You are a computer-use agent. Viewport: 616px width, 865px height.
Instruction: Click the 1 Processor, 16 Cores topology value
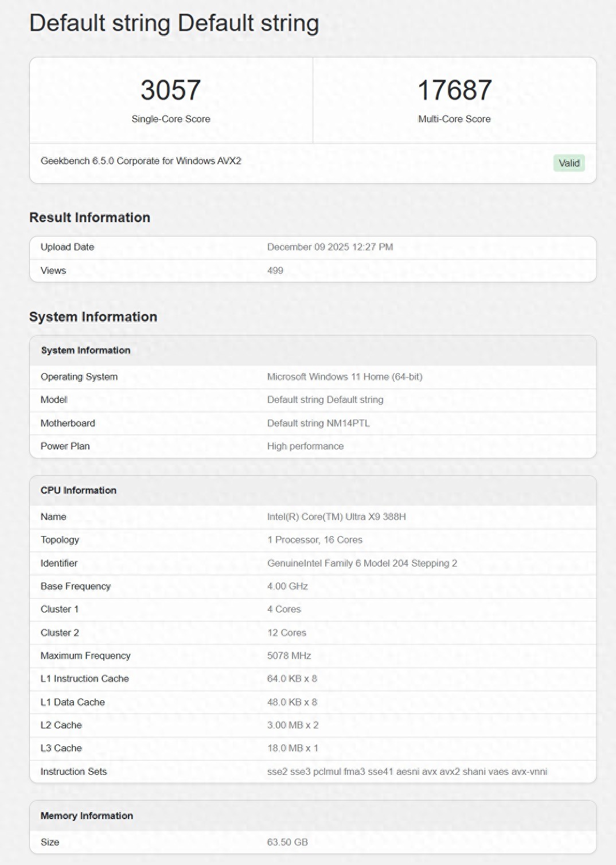click(315, 540)
